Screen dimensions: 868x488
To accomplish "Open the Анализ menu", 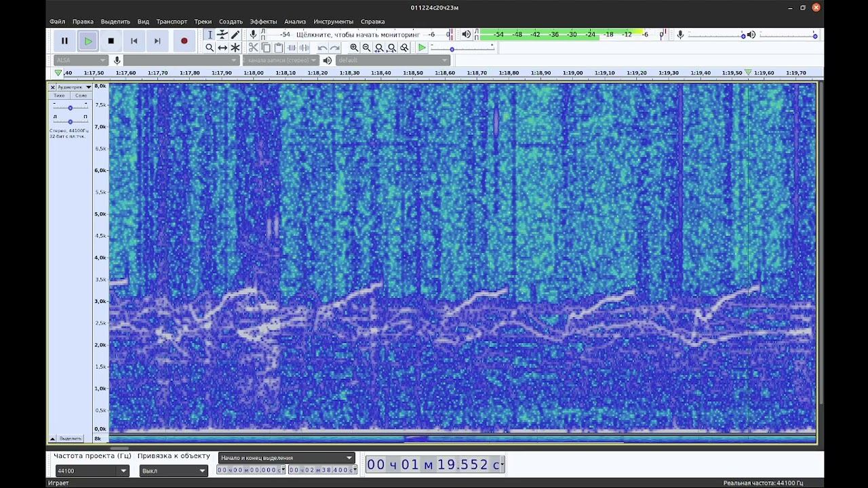I will pos(295,22).
